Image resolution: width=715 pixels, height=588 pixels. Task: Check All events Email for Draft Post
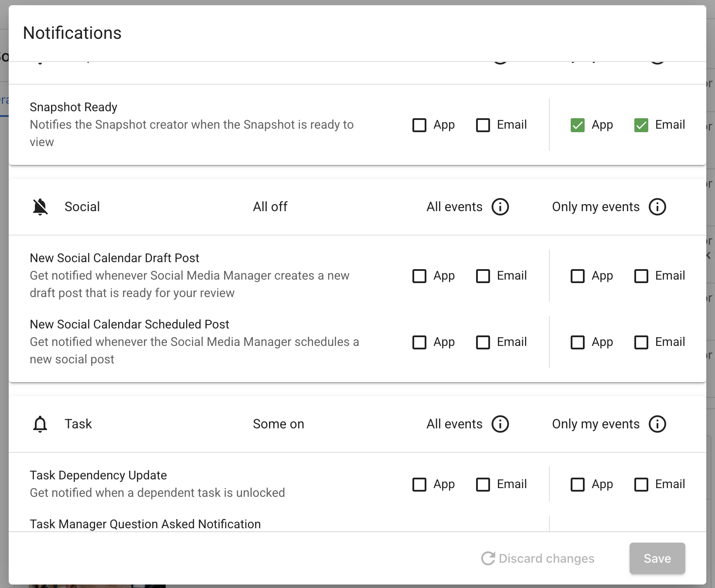click(x=483, y=276)
